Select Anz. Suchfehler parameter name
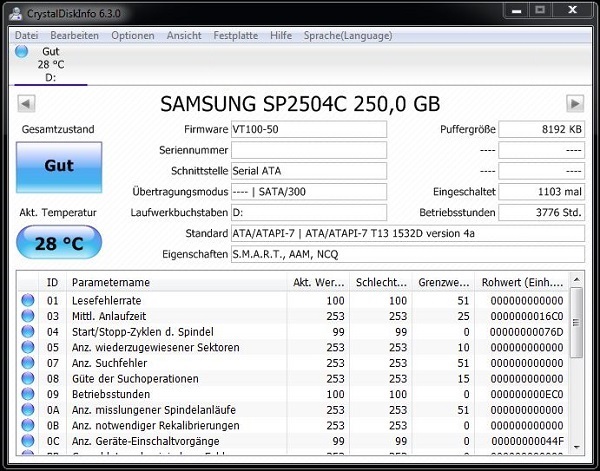 tap(109, 363)
